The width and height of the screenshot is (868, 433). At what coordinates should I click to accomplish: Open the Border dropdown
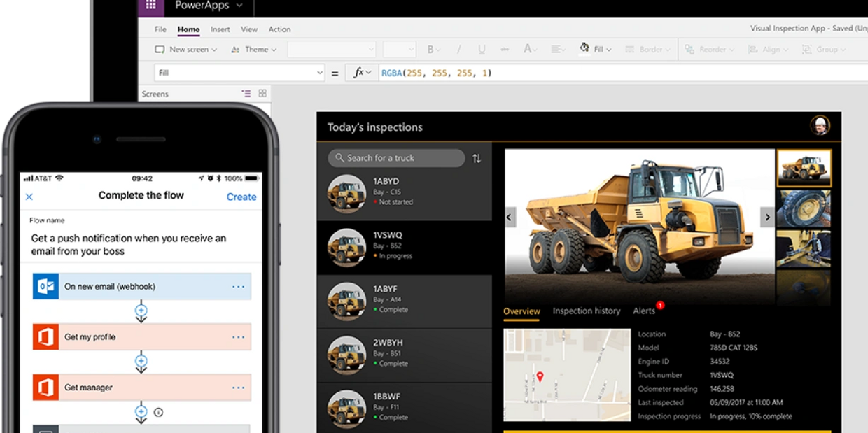[x=647, y=50]
